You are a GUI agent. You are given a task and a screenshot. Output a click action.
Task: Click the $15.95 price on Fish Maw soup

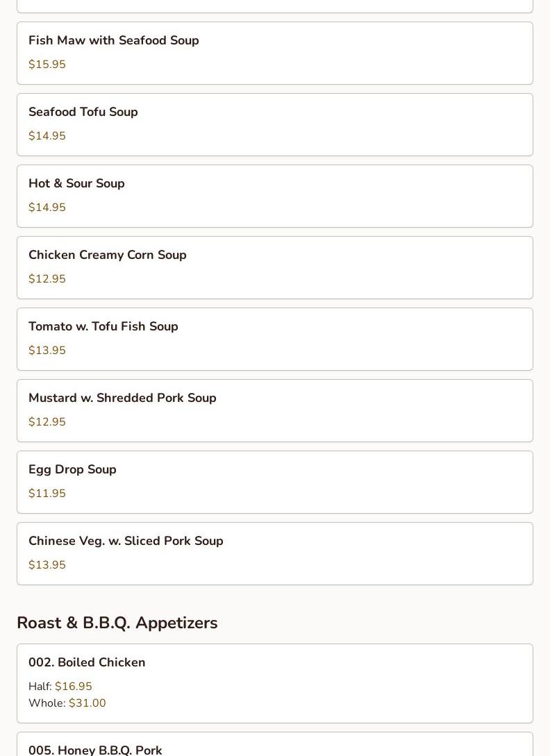pos(47,64)
